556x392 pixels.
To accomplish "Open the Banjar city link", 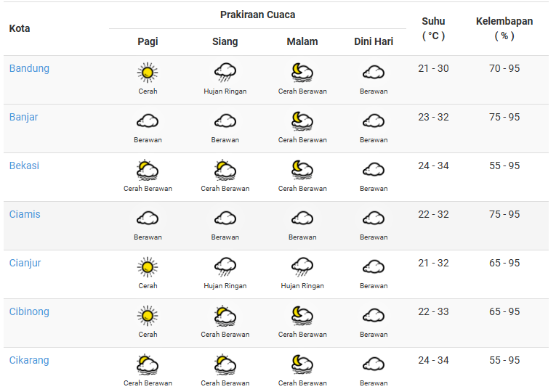I will click(x=24, y=118).
